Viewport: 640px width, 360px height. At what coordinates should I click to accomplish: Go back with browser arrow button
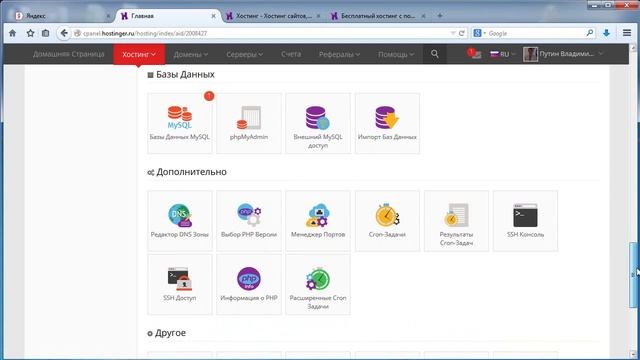coord(64,33)
